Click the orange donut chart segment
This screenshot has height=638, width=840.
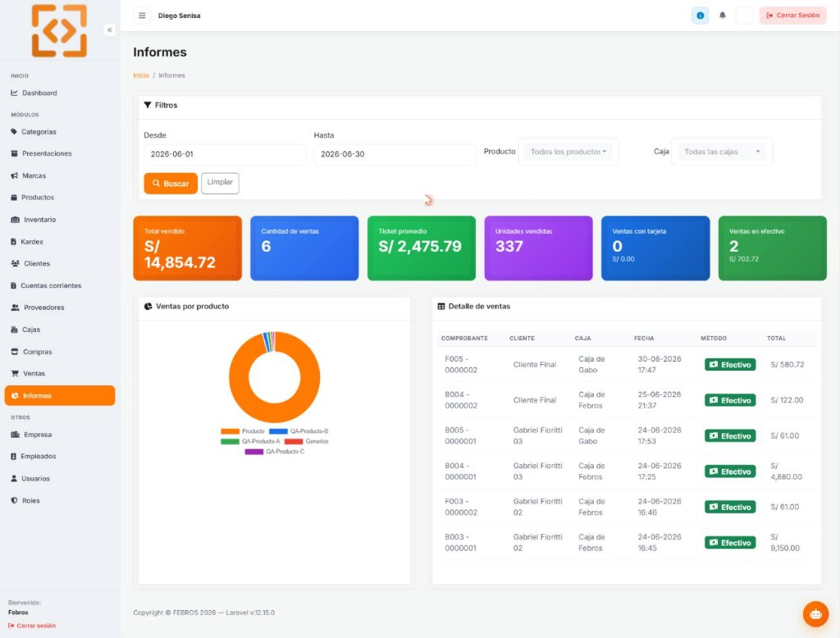[274, 412]
